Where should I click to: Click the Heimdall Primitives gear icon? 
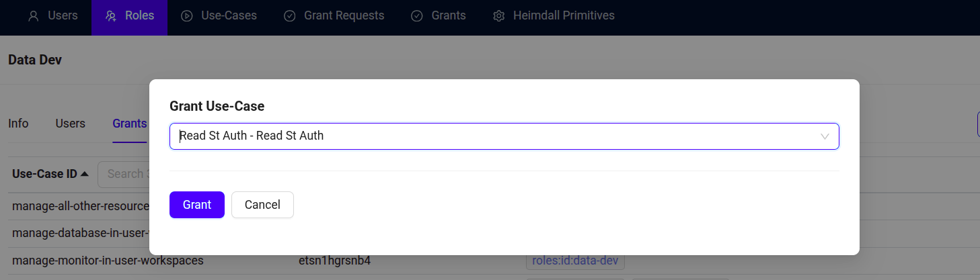[x=499, y=15]
